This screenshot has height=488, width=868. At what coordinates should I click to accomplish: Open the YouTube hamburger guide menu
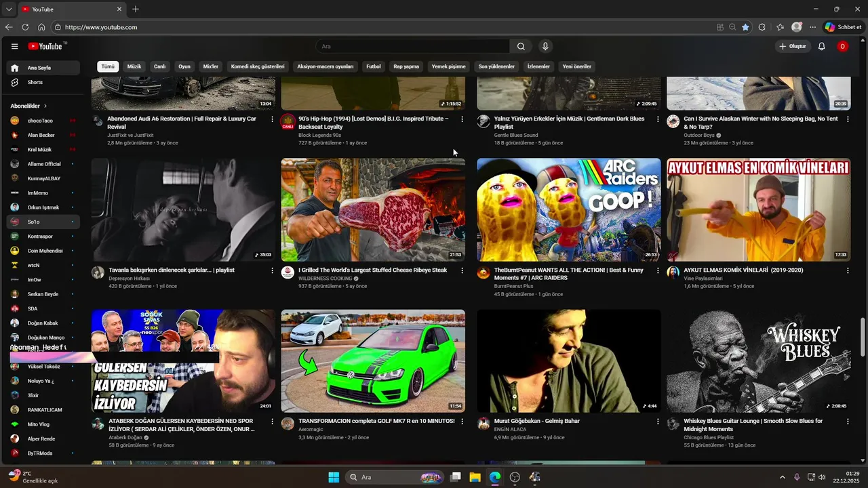click(14, 46)
